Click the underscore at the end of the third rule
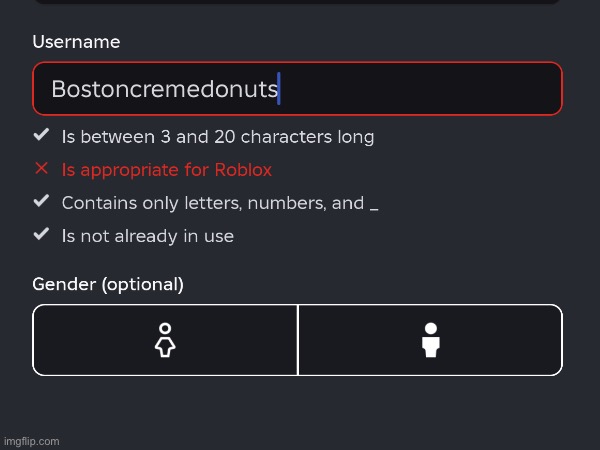 click(374, 205)
